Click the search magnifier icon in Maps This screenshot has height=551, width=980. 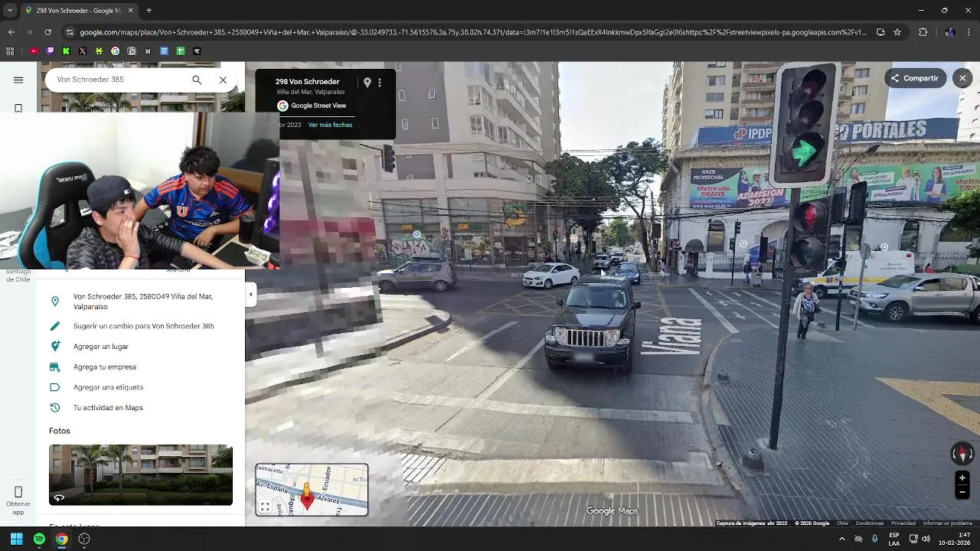pyautogui.click(x=197, y=80)
